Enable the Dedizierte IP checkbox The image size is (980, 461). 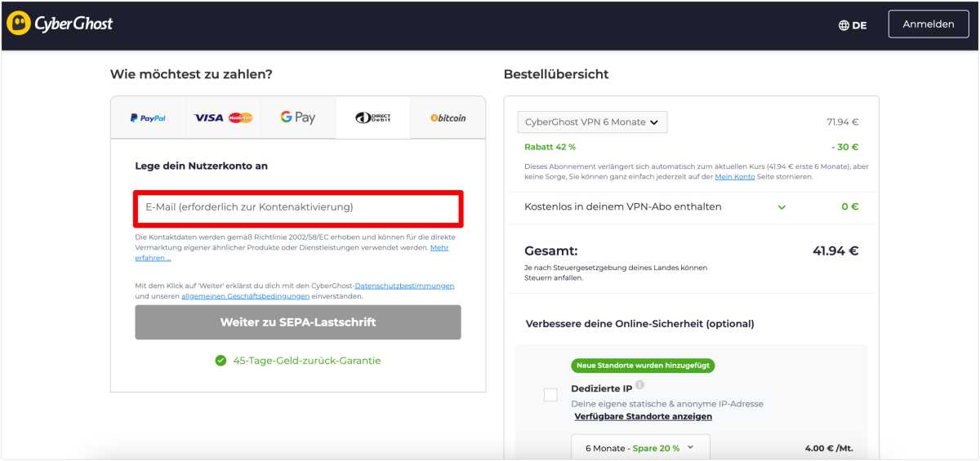coord(550,395)
